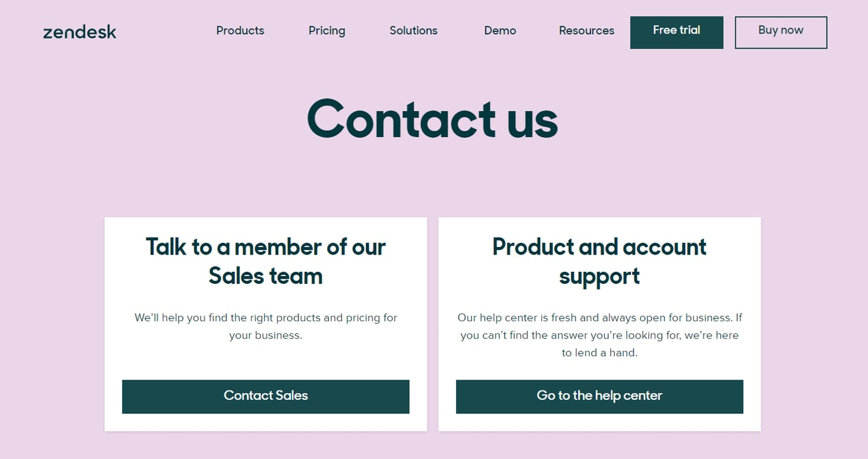Click the Product and account support card
Image resolution: width=868 pixels, height=459 pixels.
pyautogui.click(x=599, y=323)
